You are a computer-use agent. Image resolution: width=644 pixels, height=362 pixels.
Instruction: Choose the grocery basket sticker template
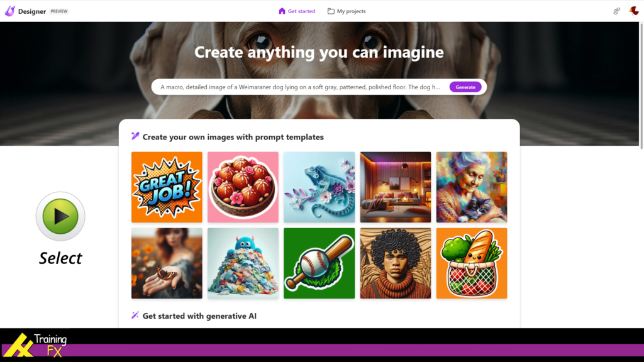click(472, 263)
